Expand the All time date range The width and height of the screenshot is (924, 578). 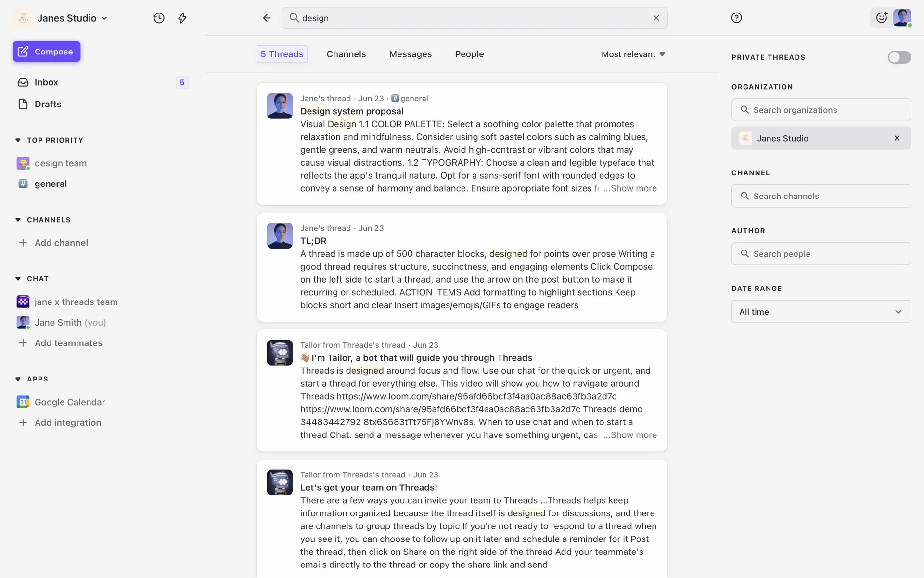point(821,312)
